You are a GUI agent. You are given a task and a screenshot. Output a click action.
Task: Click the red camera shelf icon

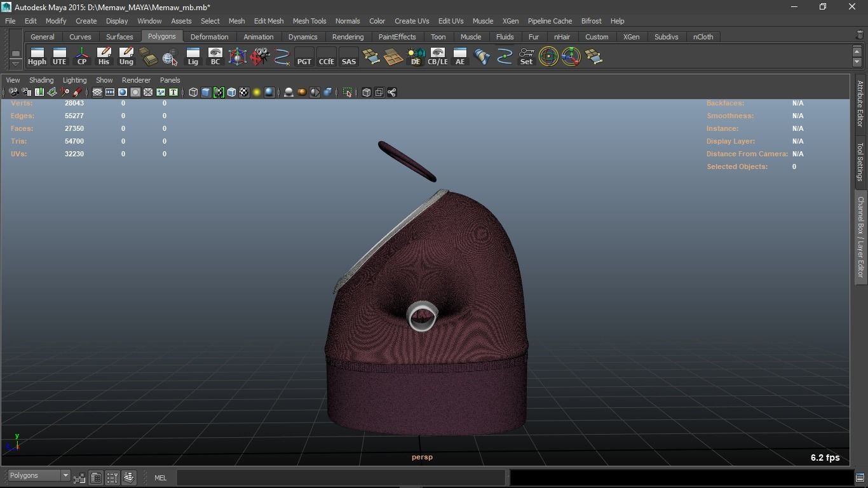259,57
